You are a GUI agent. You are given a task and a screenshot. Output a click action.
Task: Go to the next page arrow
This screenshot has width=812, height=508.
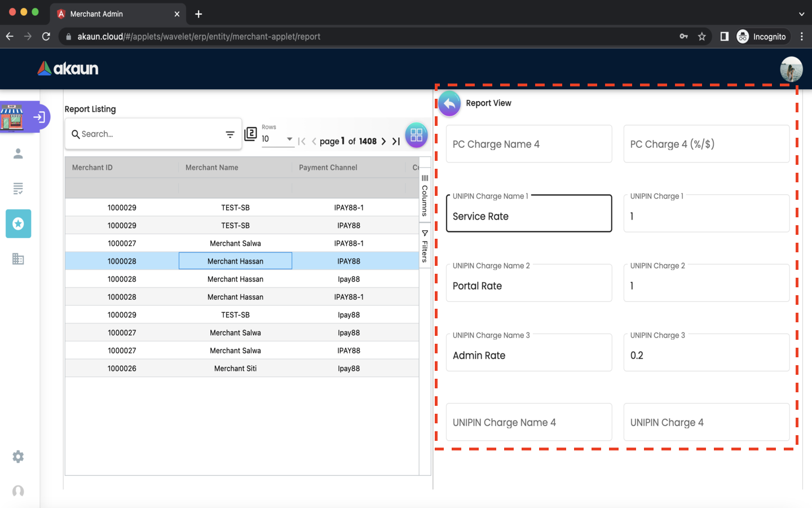[383, 141]
